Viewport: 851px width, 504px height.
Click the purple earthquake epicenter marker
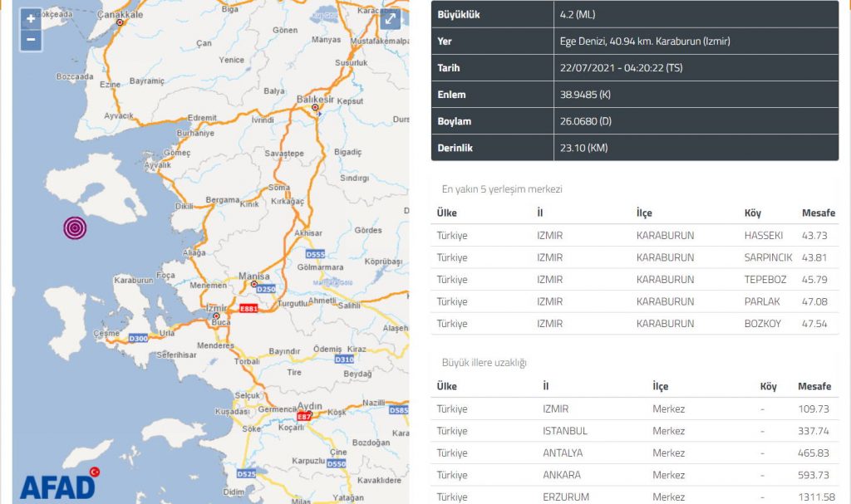75,228
